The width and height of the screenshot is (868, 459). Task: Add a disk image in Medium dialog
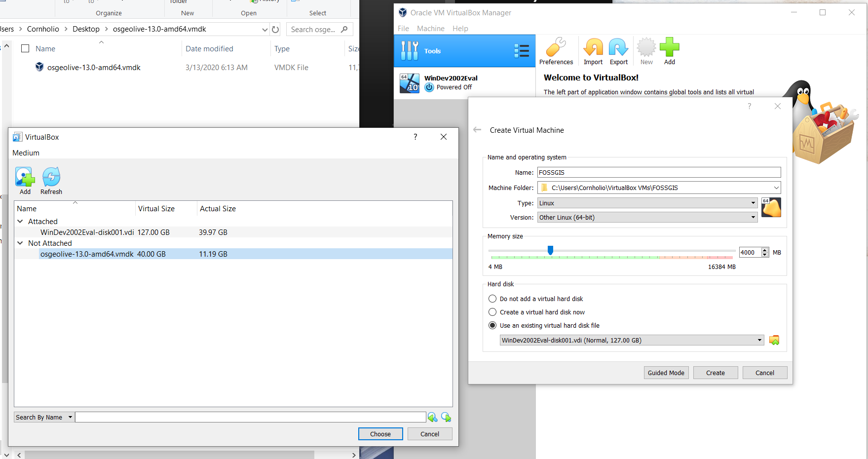pos(25,181)
